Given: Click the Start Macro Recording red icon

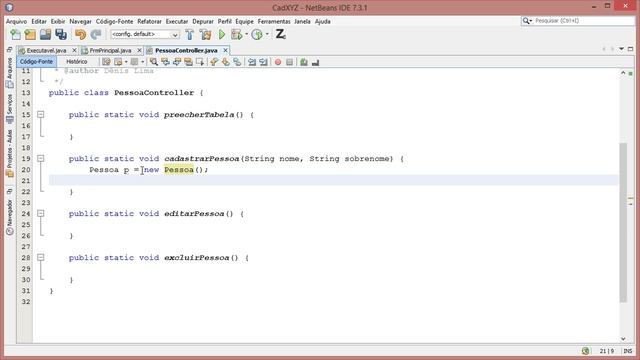Looking at the screenshot, I should tap(278, 62).
